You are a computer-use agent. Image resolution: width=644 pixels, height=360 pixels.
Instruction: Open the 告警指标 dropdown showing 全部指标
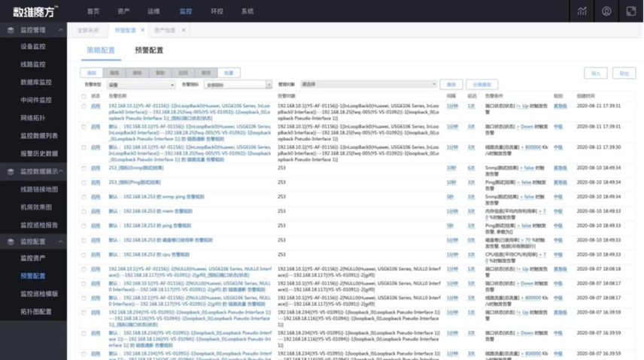tap(238, 85)
